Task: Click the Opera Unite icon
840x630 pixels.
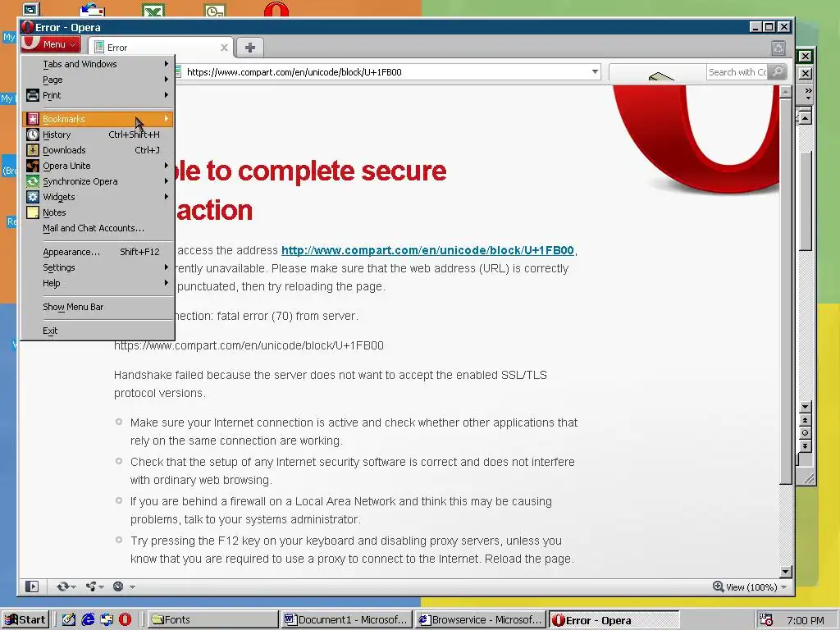Action: click(33, 166)
